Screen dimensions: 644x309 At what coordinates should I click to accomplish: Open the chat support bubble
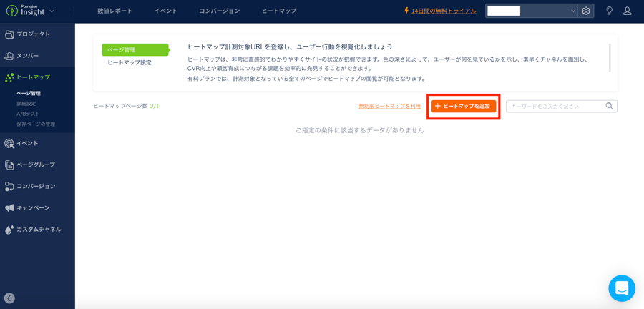621,288
